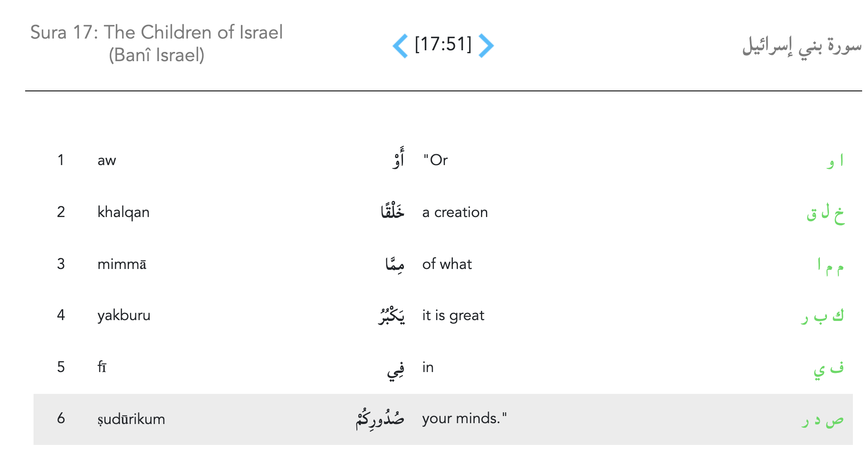Screen dimensions: 868x455
Task: Go to next verse with right arrow
Action: 486,45
